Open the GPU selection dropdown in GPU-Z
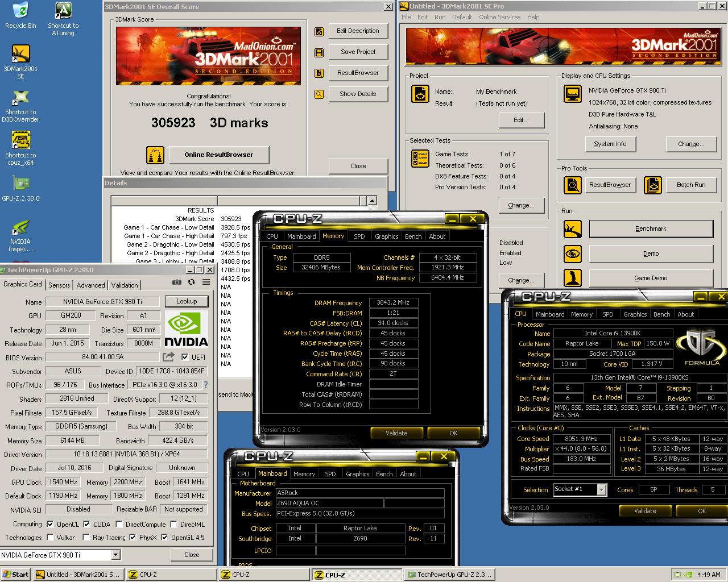Screen dimensions: 728x582 click(x=115, y=555)
